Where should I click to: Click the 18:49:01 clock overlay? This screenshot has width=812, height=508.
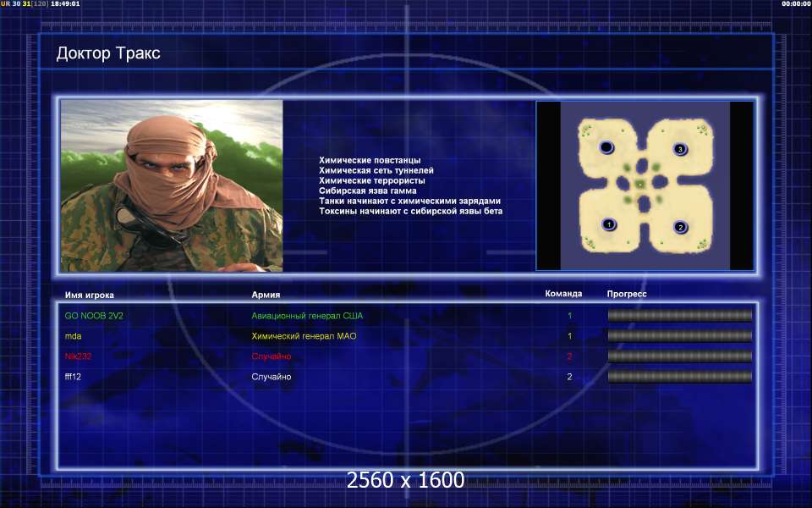65,3
